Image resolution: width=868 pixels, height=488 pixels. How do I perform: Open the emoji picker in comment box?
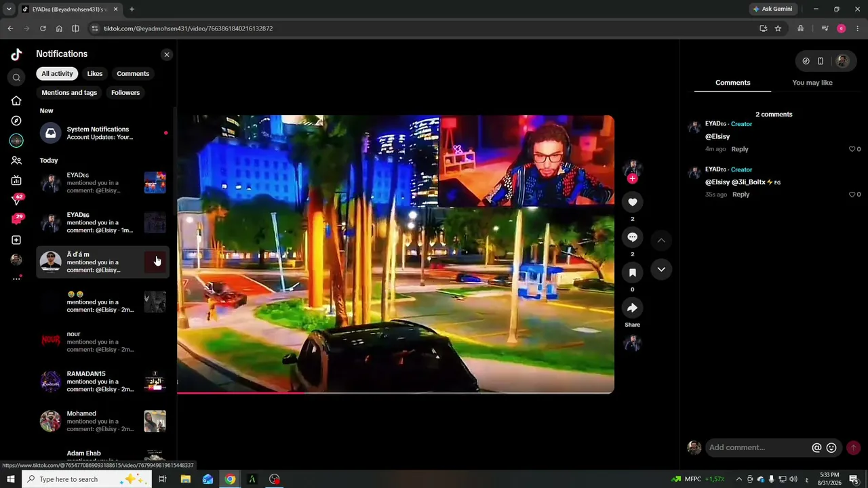coord(831,447)
